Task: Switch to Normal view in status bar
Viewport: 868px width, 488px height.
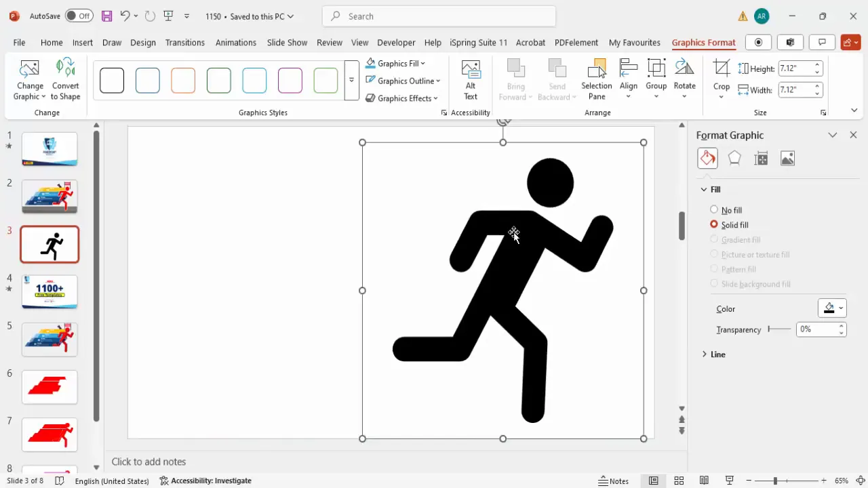Action: pos(653,481)
